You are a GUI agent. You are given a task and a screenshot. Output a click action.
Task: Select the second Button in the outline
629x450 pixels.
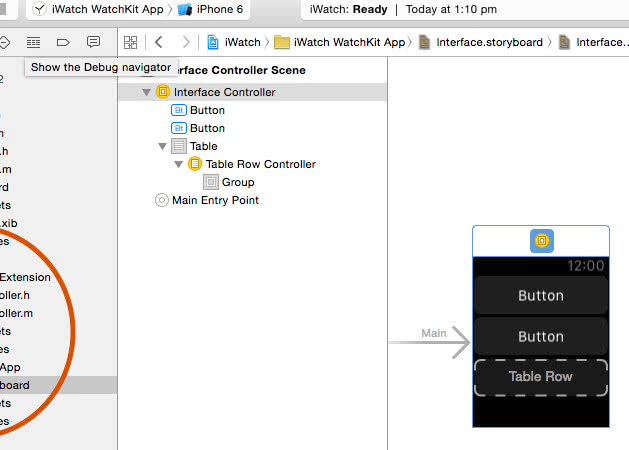198,128
